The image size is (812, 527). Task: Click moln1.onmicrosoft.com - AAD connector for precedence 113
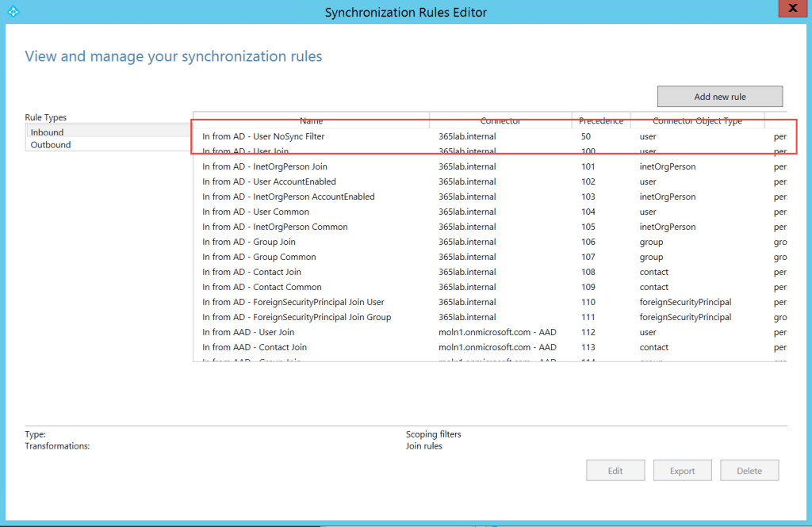[497, 347]
